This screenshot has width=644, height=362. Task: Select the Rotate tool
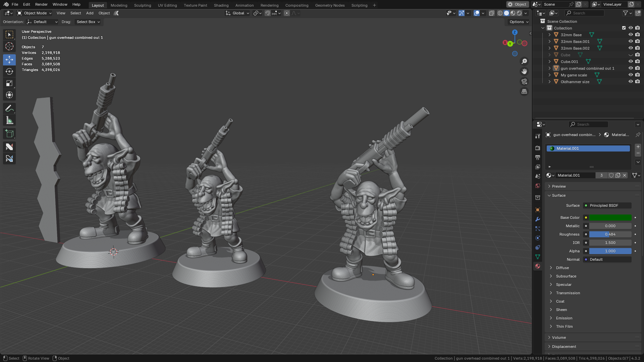[9, 71]
